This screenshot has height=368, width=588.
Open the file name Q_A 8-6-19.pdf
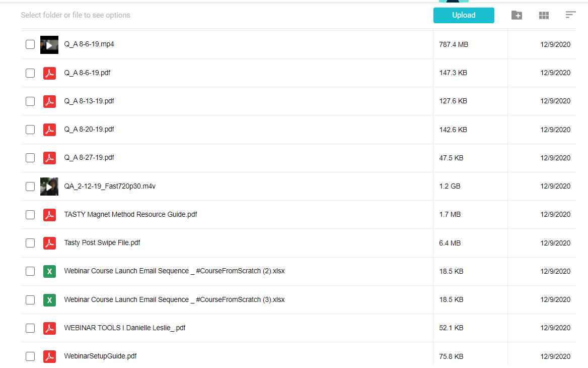tap(87, 73)
